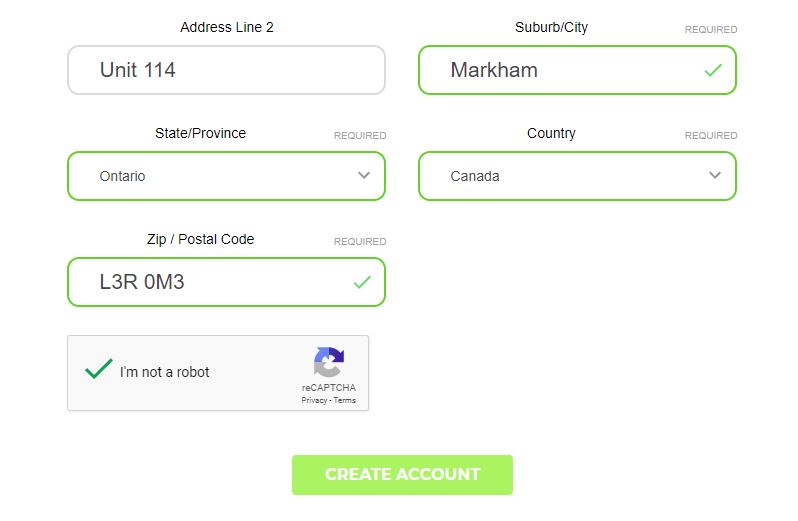Click the green checkmark in Suburb/City field
Viewport: 798px width, 521px height.
pyautogui.click(x=713, y=71)
